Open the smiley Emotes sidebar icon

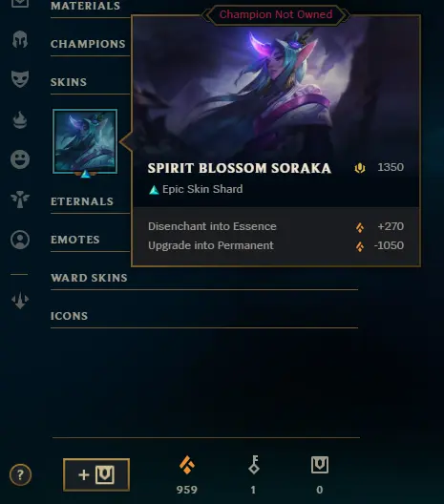pos(20,159)
